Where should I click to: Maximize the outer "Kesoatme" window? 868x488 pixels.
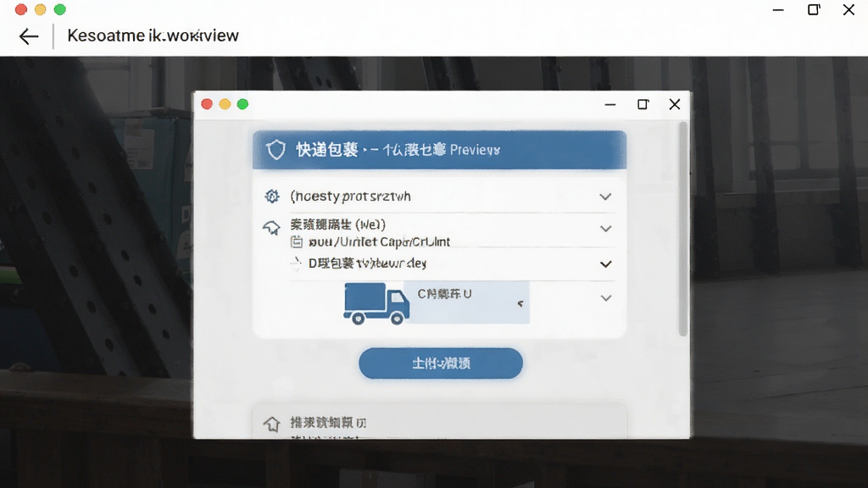(x=814, y=9)
